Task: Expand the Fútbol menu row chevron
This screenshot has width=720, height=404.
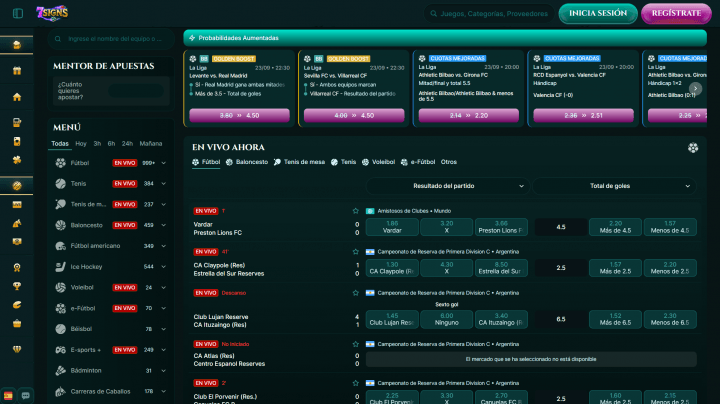Action: click(163, 163)
